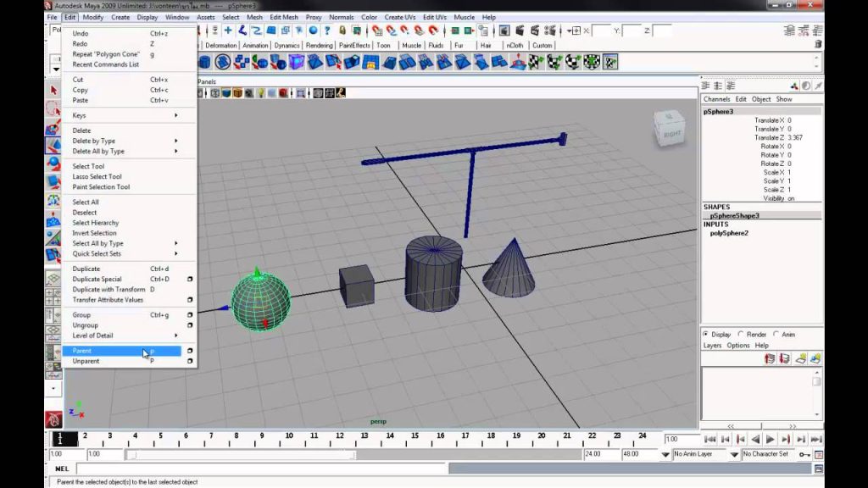Click the auto keyframe key icon
This screenshot has width=868, height=488.
coord(804,454)
